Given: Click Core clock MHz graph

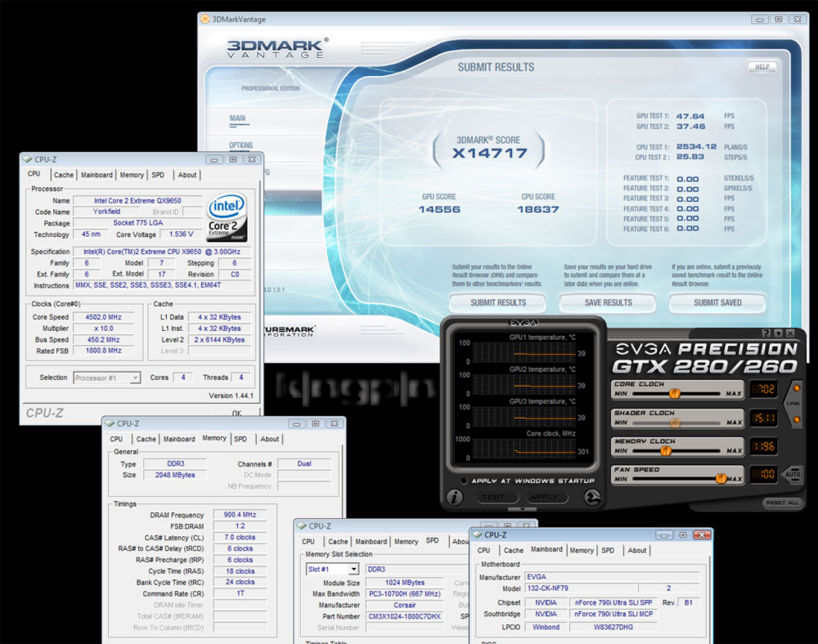Looking at the screenshot, I should (x=523, y=448).
